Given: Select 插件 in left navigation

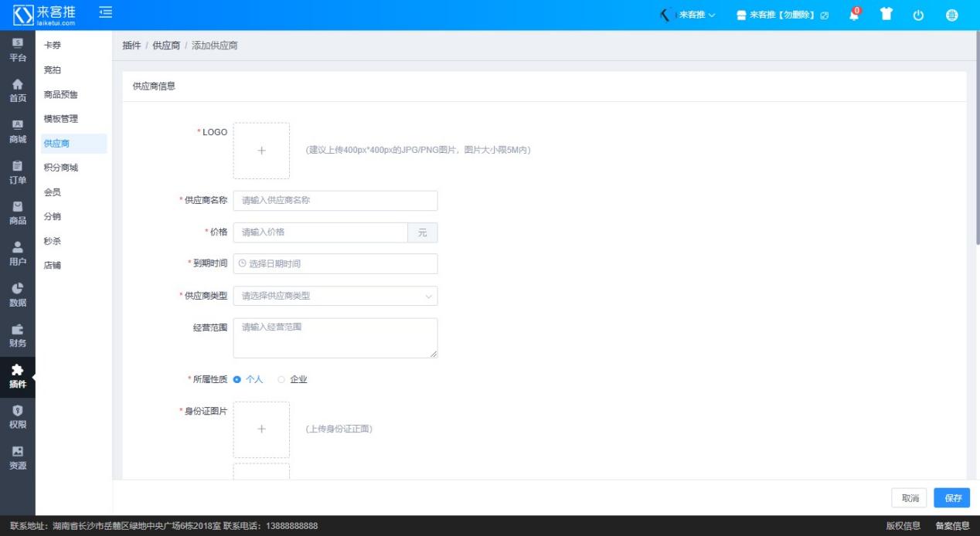Looking at the screenshot, I should (17, 376).
